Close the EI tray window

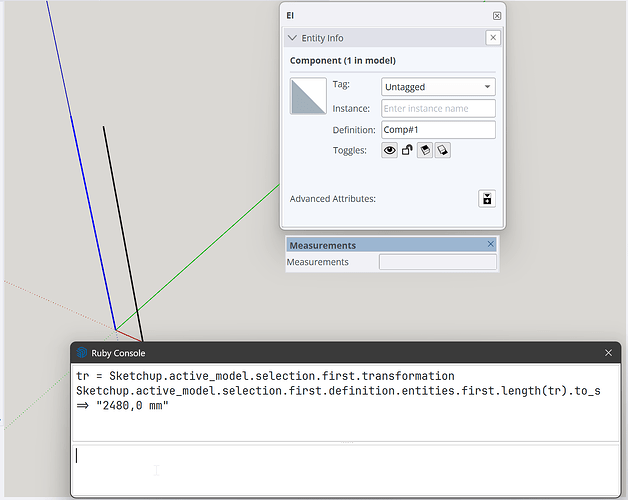[497, 16]
